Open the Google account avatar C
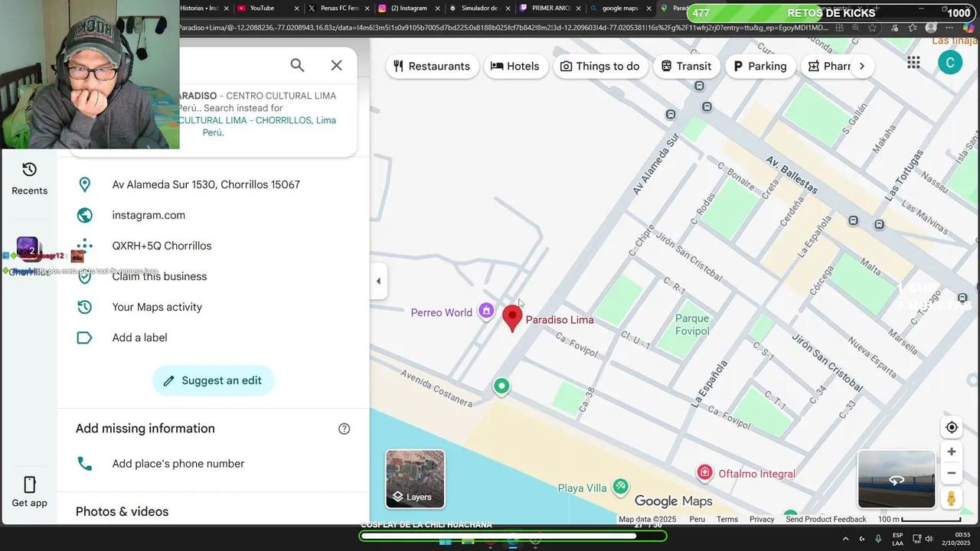The image size is (980, 551). click(950, 63)
